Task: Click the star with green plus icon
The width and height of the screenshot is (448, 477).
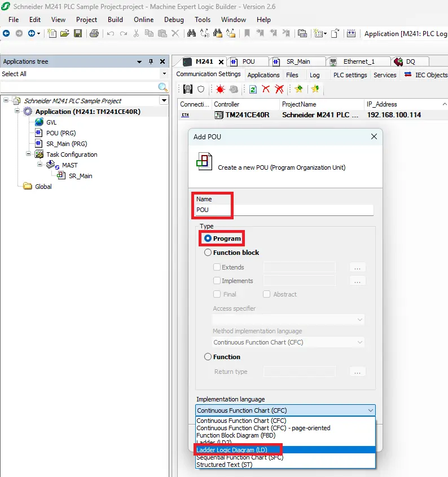Action: coord(299,89)
